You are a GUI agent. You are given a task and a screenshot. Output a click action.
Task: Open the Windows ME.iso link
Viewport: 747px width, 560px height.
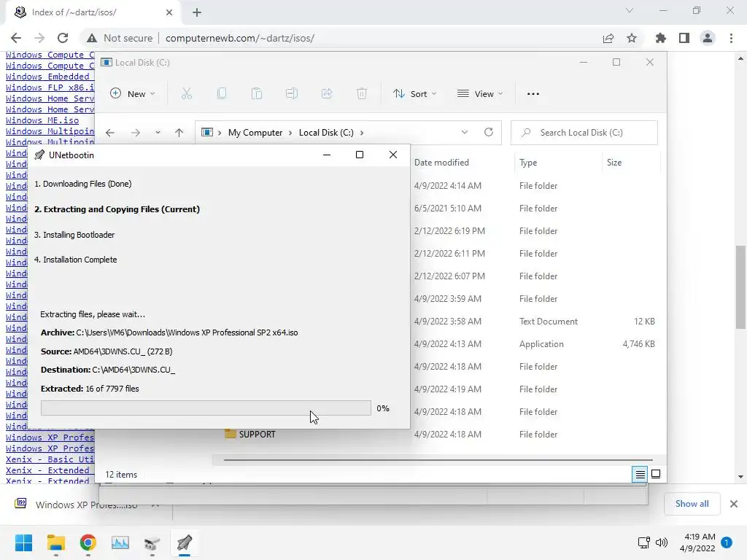click(x=42, y=120)
